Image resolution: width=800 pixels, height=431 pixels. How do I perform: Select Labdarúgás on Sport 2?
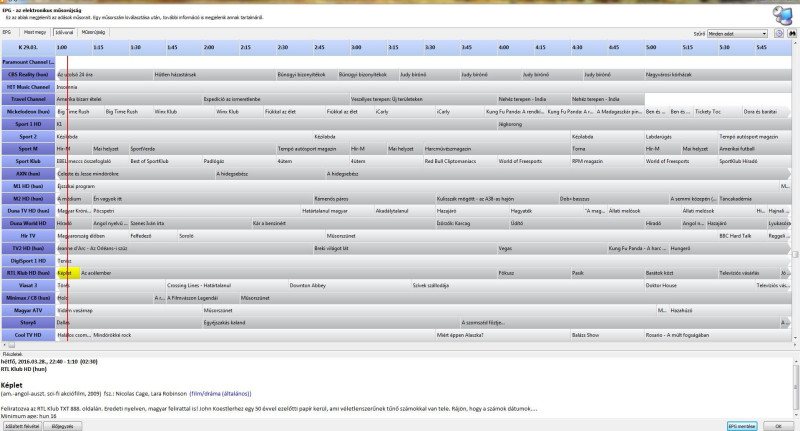[681, 137]
